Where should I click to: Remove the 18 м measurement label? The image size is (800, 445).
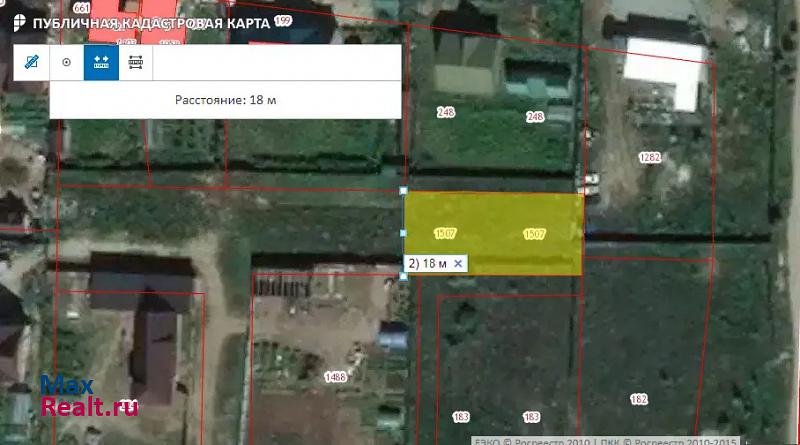(458, 263)
